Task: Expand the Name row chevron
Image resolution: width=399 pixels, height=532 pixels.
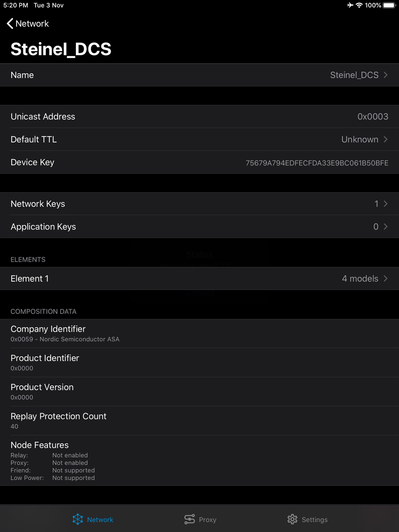Action: coord(385,75)
